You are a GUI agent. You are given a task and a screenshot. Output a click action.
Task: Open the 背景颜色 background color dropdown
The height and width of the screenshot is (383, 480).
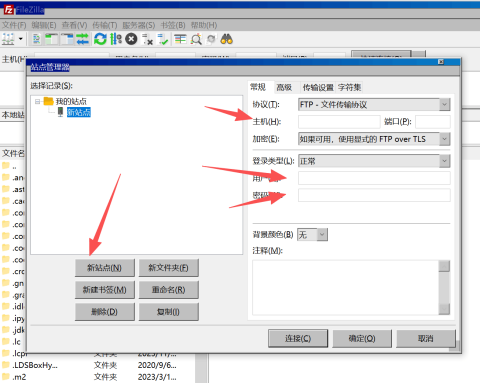pyautogui.click(x=312, y=235)
